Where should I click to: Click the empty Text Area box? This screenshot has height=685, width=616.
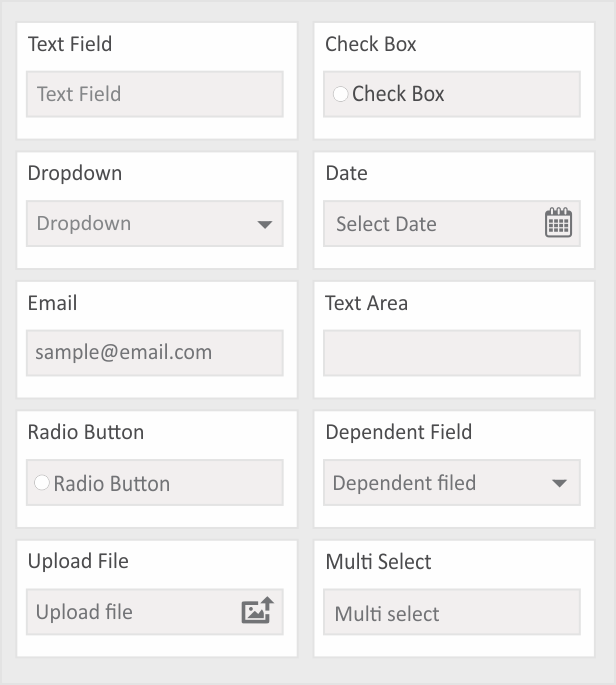[452, 353]
